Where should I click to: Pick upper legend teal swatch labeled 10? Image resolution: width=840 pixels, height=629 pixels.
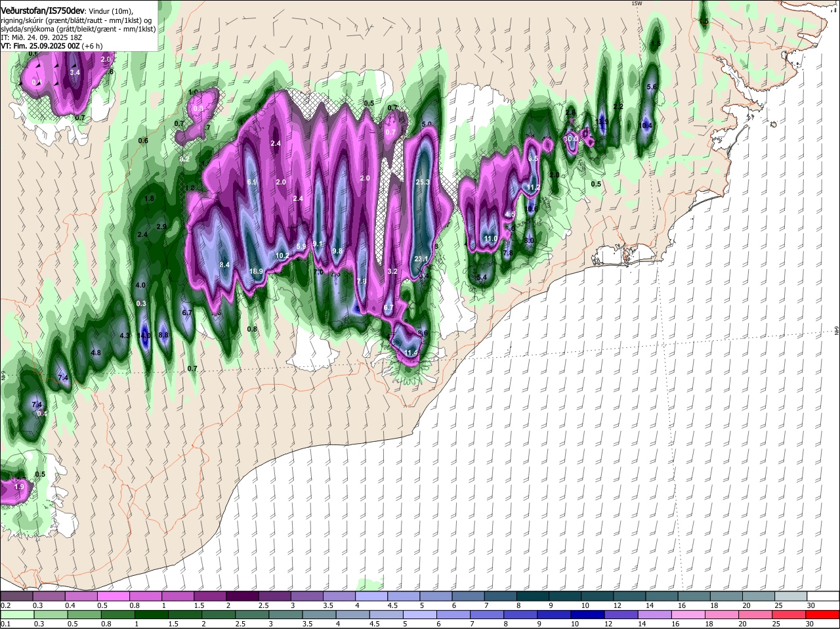coord(597,596)
